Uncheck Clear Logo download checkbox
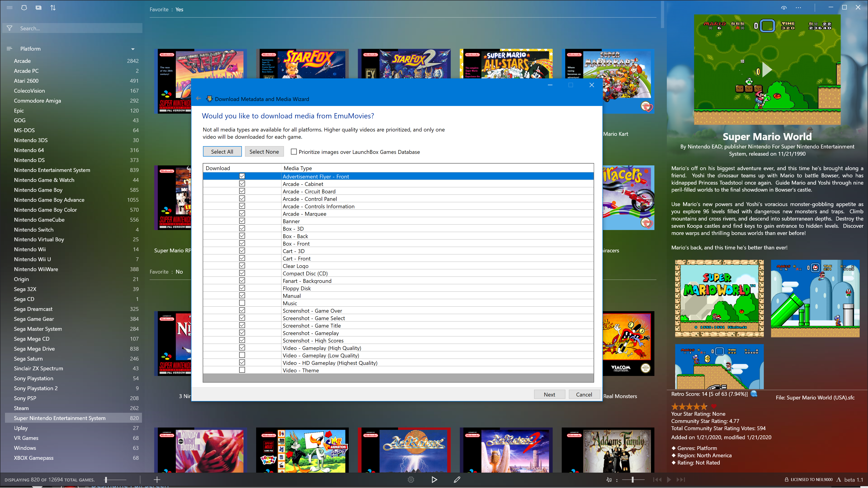868x488 pixels. (242, 266)
